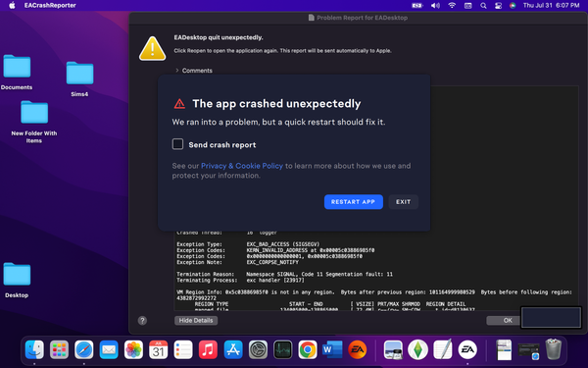The image size is (588, 368).
Task: Open the Privacy & Cookie Policy link
Action: point(242,166)
